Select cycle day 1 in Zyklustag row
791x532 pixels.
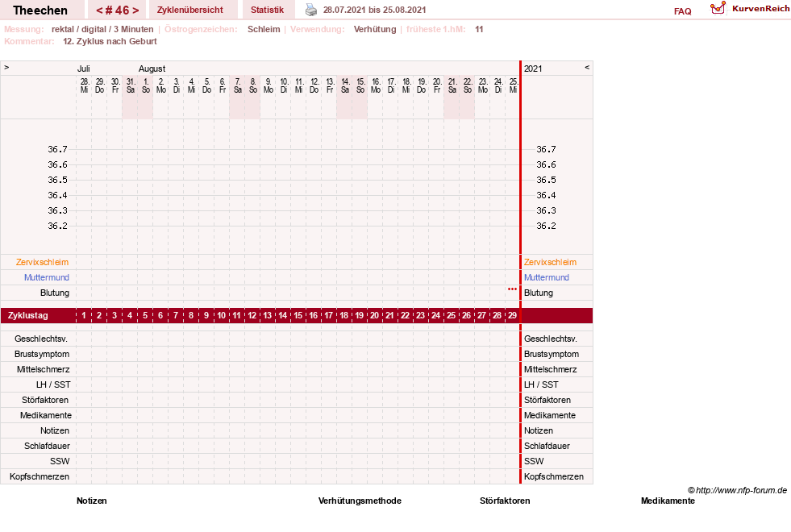click(x=84, y=316)
